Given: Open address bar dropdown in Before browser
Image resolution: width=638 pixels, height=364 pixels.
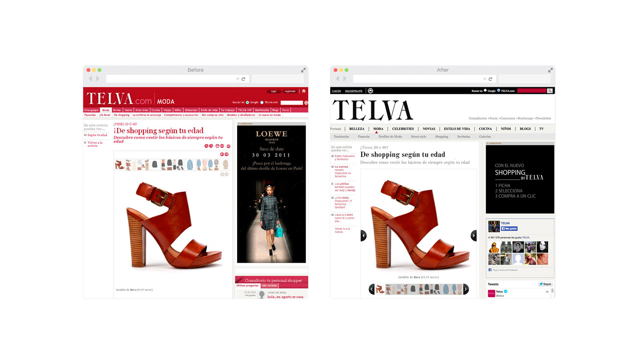Looking at the screenshot, I should point(237,79).
